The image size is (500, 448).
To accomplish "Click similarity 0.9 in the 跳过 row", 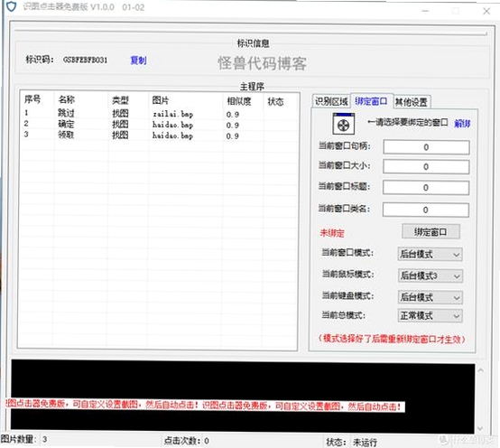I will (x=233, y=115).
